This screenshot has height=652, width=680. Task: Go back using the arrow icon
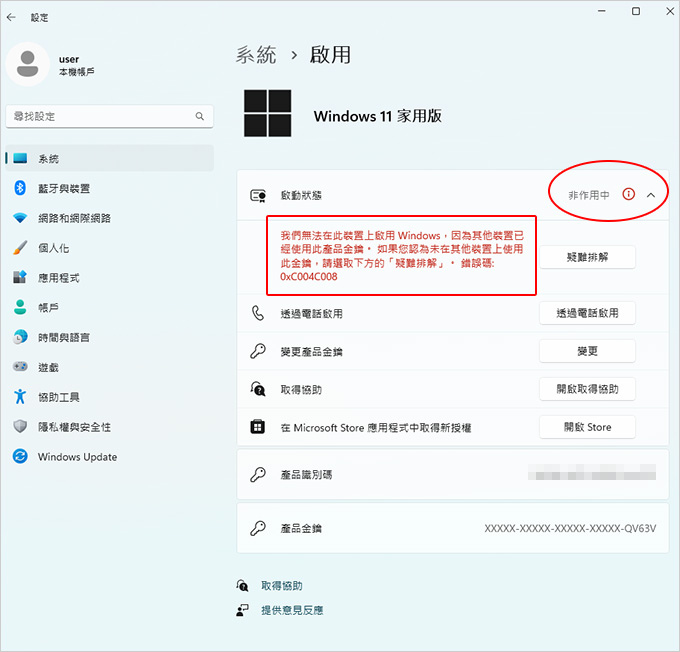tap(11, 17)
